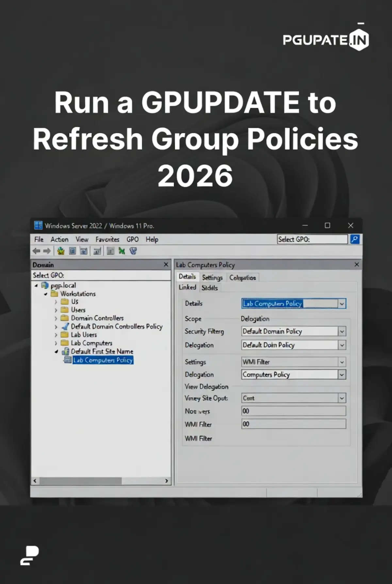The height and width of the screenshot is (584, 392).
Task: Click the Scope label
Action: 193,319
